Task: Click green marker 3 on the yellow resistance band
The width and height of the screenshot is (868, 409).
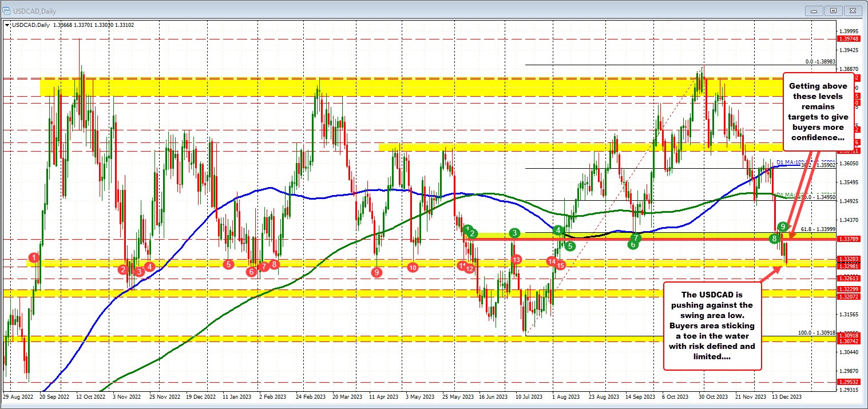Action: tap(513, 233)
